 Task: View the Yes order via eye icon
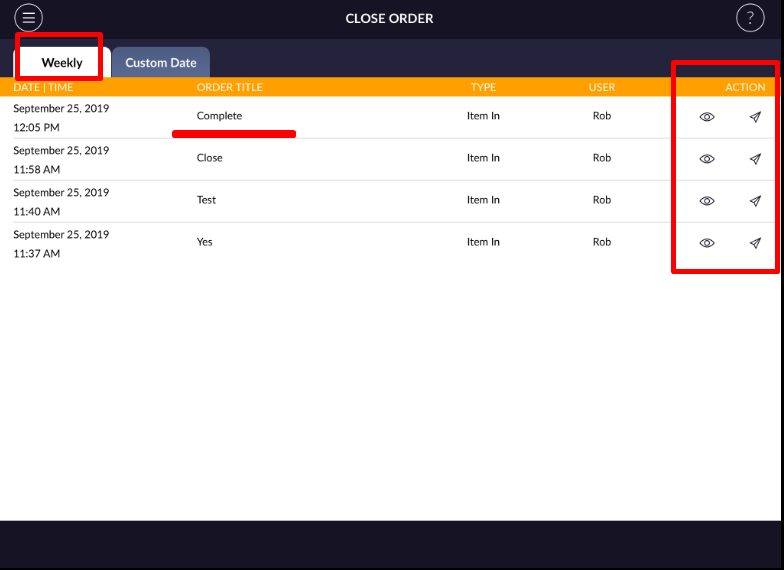[707, 243]
